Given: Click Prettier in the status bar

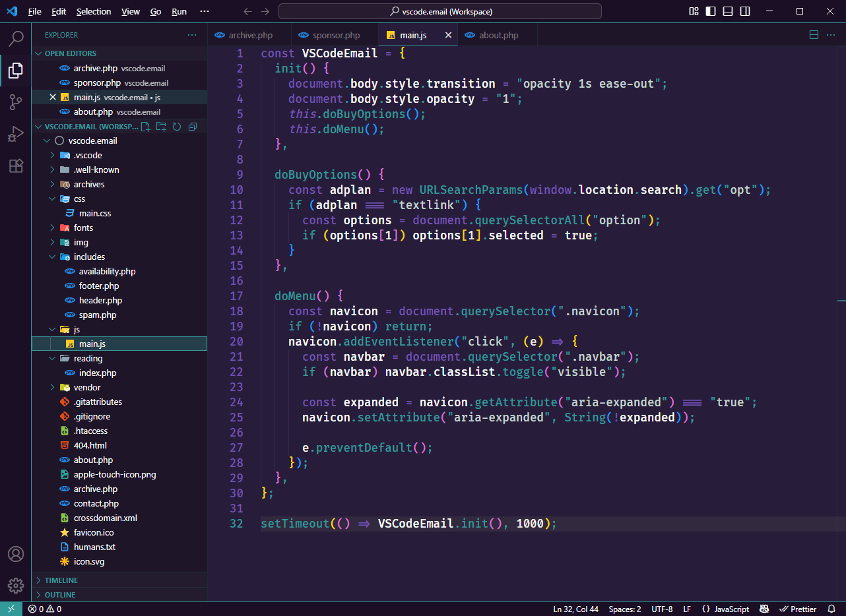Looking at the screenshot, I should [798, 609].
